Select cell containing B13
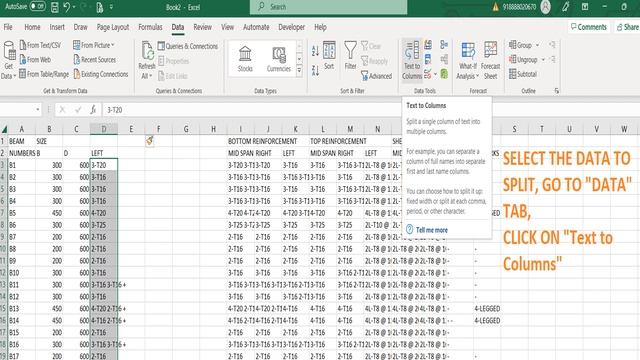 point(22,309)
